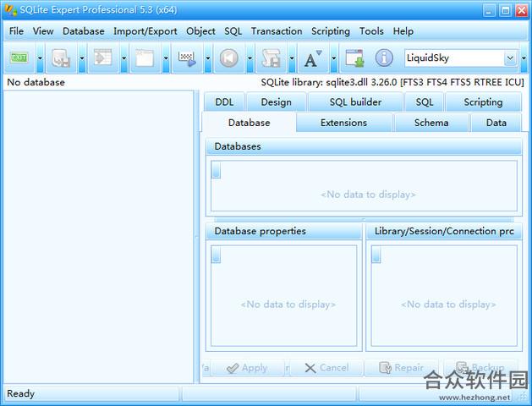Click the Library/Session grid corner cell
This screenshot has width=532, height=406.
tap(376, 255)
